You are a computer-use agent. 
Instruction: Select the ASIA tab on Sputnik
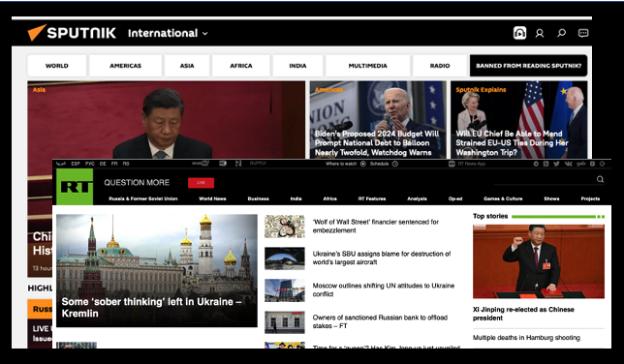[x=187, y=66]
